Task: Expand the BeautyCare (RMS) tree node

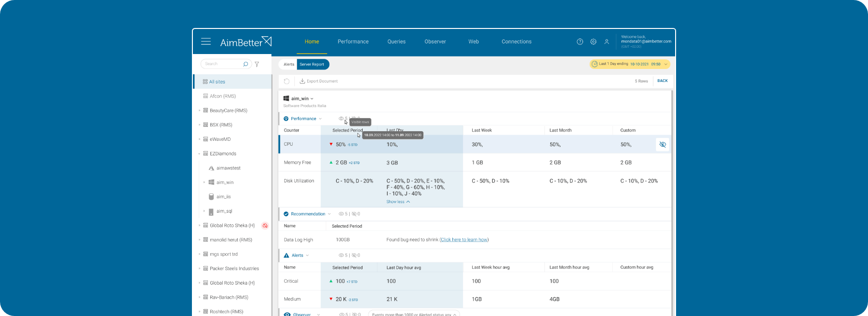Action: (199, 110)
